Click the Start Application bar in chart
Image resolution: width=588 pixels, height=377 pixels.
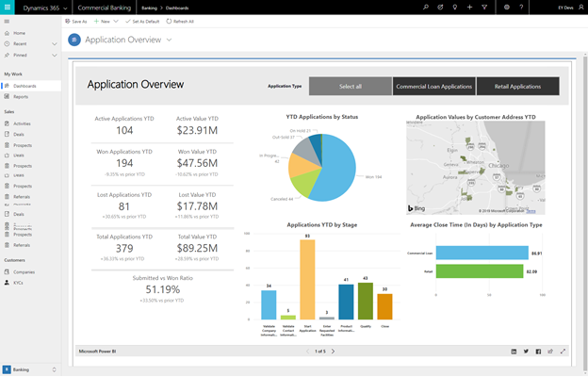[307, 279]
